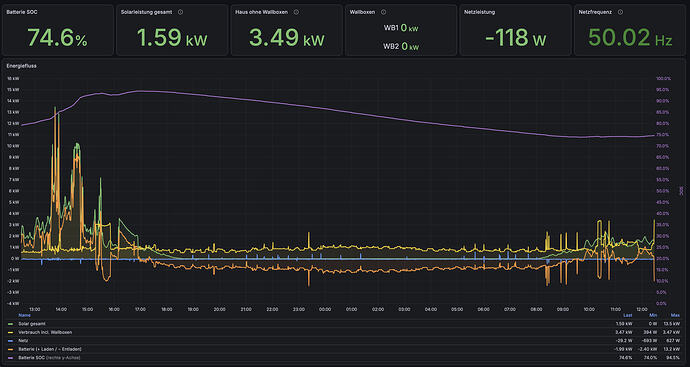The width and height of the screenshot is (690, 367).
Task: Click the green Solar gesamt legend color marker
Action: (11, 323)
